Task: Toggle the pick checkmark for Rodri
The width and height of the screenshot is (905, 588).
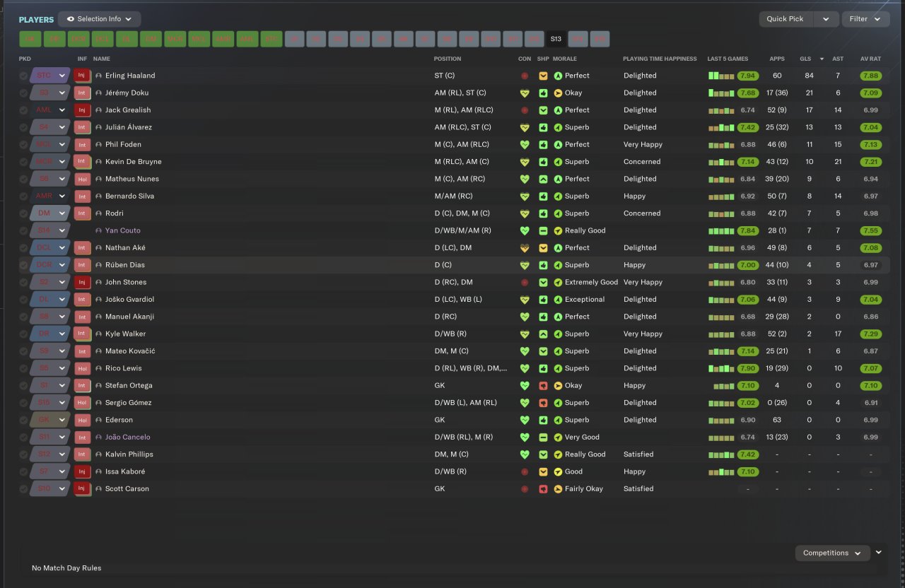Action: click(23, 213)
